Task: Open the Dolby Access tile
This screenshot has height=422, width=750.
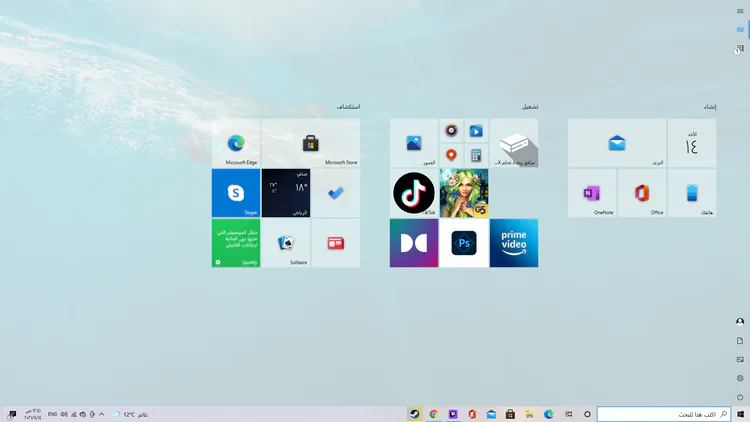Action: (x=414, y=243)
